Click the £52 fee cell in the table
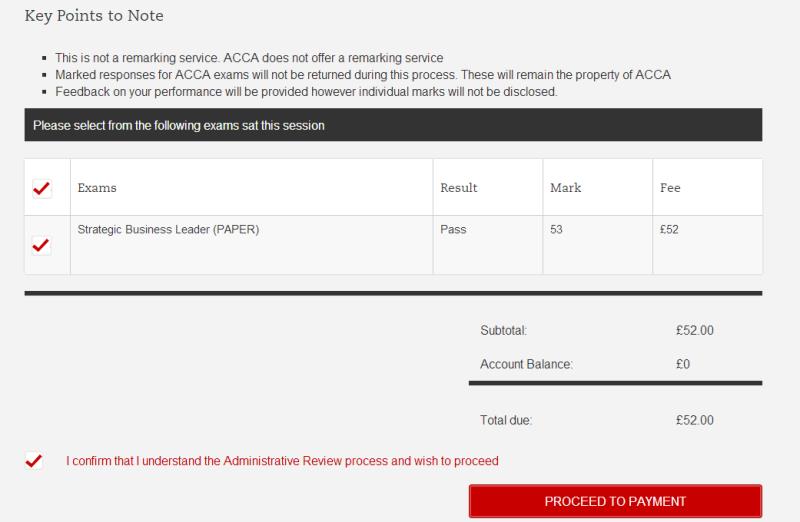800x522 pixels. tap(669, 229)
